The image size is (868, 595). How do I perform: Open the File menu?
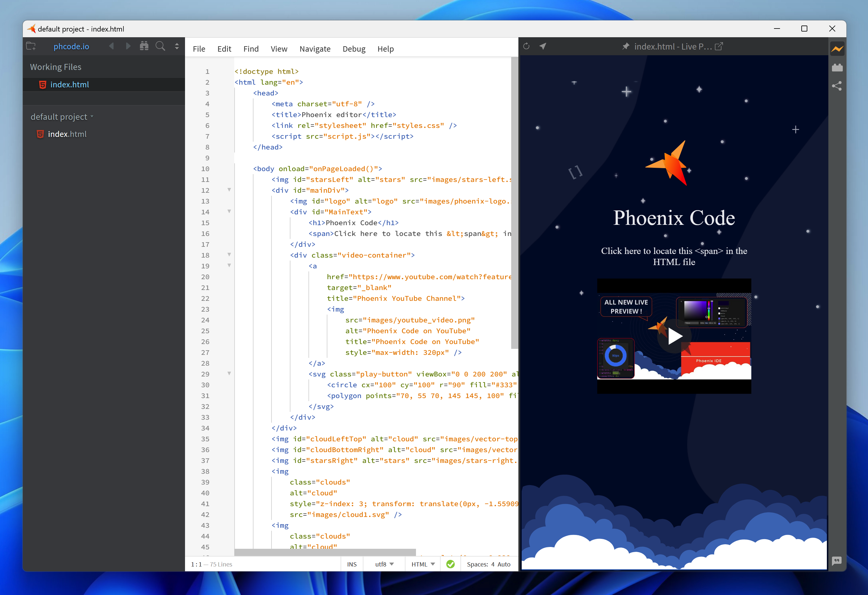point(199,49)
